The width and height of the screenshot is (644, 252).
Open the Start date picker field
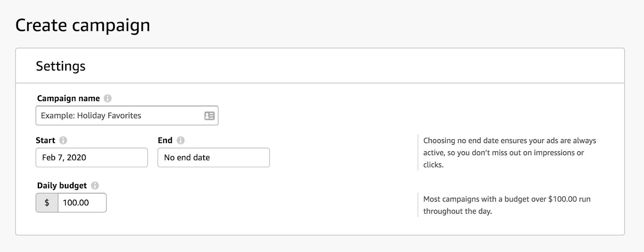[x=92, y=158]
